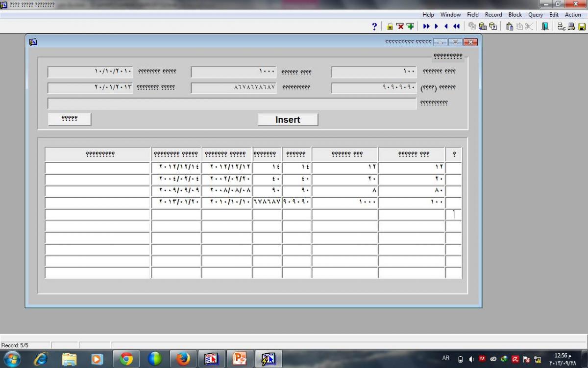Click the Exit door icon

[545, 26]
